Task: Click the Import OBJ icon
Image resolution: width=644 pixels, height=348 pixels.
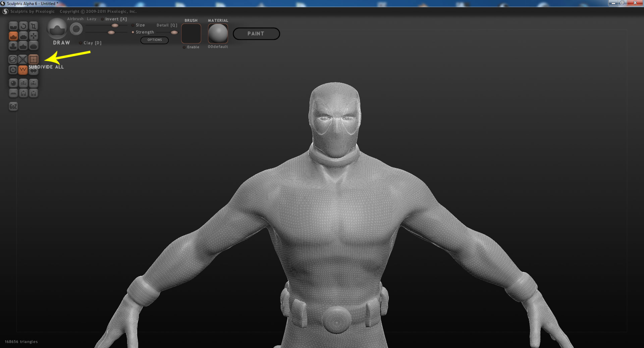Action: point(23,83)
